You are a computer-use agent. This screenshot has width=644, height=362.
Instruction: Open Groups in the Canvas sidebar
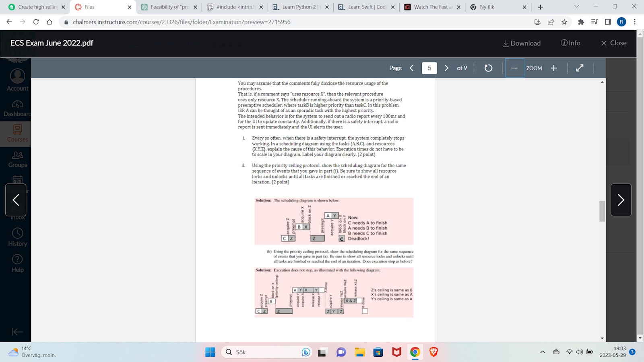(17, 159)
